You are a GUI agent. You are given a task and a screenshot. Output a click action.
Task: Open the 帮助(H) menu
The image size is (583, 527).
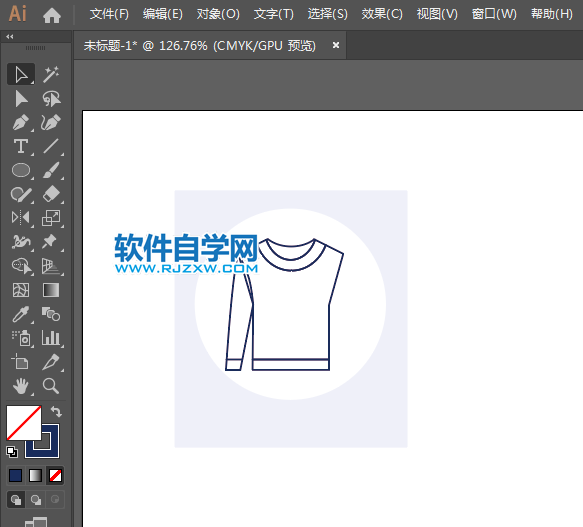(551, 14)
